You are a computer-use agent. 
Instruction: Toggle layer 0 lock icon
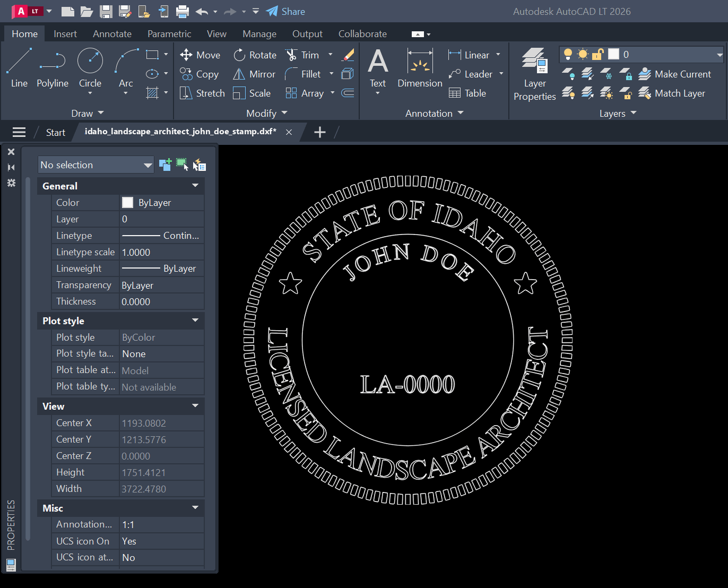598,54
